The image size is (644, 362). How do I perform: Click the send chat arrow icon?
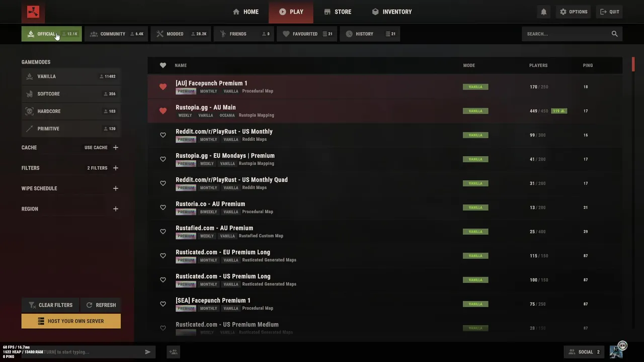[147, 352]
